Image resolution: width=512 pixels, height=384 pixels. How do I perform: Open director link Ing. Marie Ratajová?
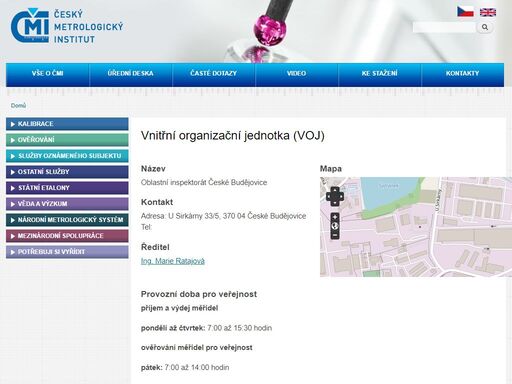point(173,261)
